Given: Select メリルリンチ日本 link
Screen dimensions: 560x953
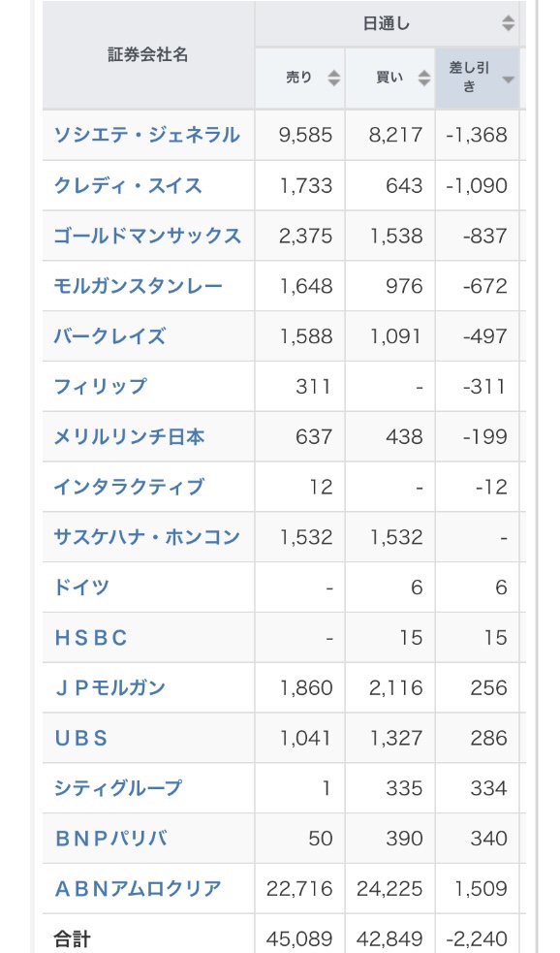Looking at the screenshot, I should pyautogui.click(x=129, y=435).
